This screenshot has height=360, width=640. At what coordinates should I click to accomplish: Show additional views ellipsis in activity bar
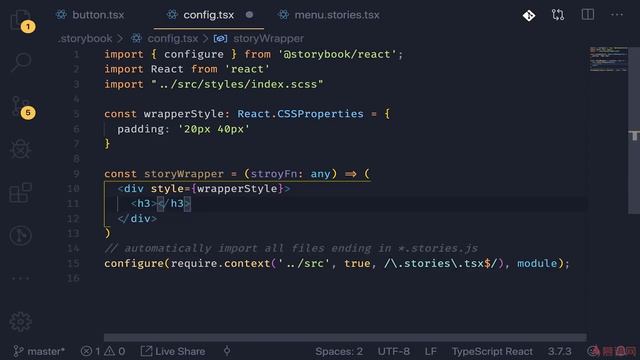tap(20, 278)
